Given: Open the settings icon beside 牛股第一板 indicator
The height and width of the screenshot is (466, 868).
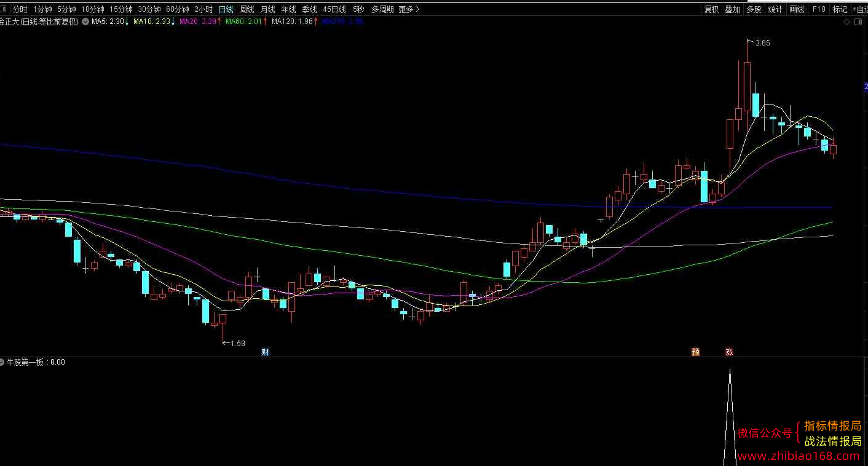Looking at the screenshot, I should point(2,362).
